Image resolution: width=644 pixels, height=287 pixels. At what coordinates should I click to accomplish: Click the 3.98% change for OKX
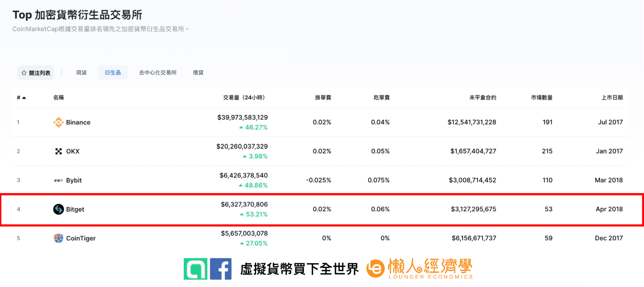click(x=255, y=156)
